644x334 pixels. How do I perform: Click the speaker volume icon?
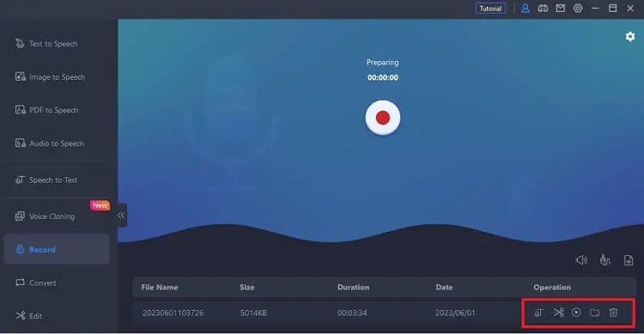click(581, 260)
